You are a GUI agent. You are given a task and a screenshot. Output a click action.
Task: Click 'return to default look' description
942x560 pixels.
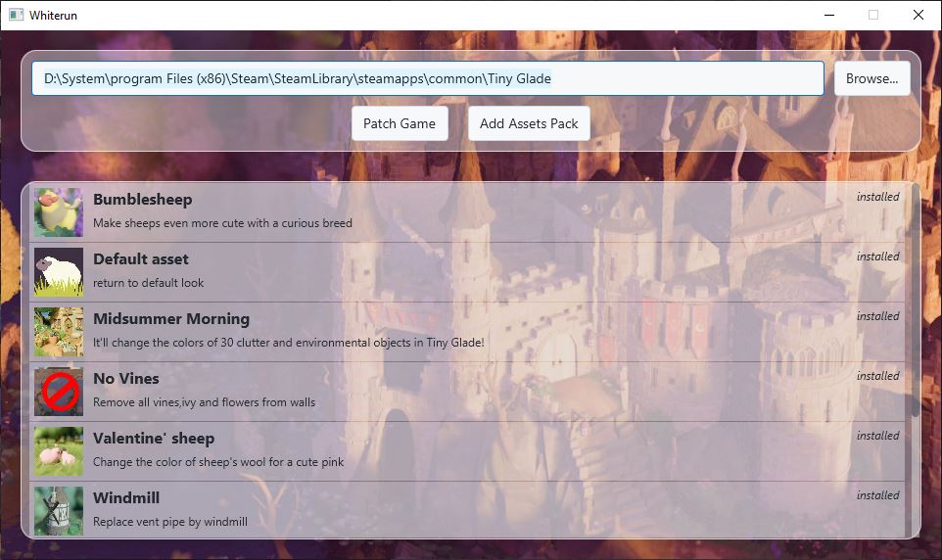(x=149, y=283)
